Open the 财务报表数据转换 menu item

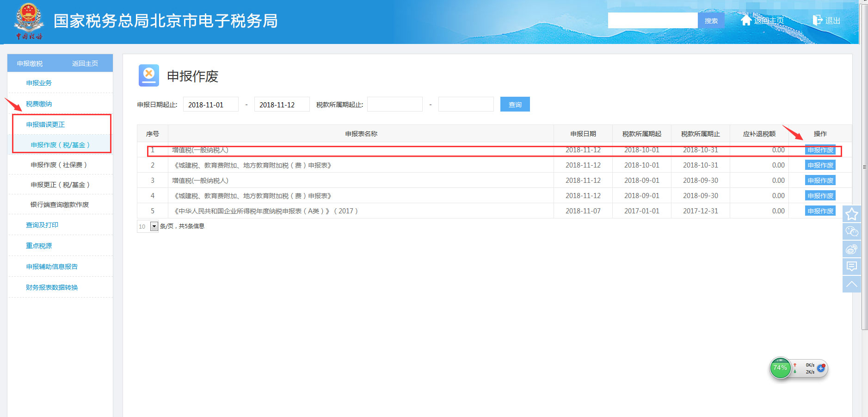coord(52,287)
